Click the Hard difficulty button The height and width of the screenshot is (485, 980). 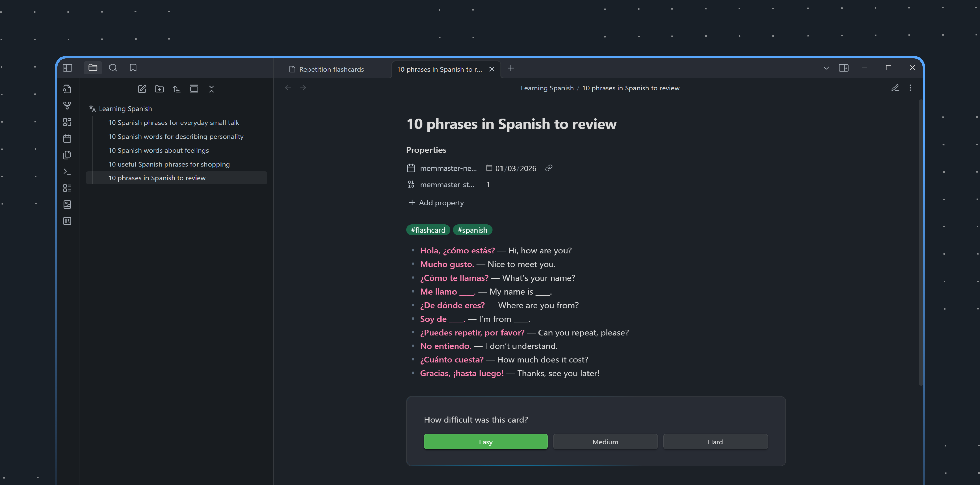point(715,442)
